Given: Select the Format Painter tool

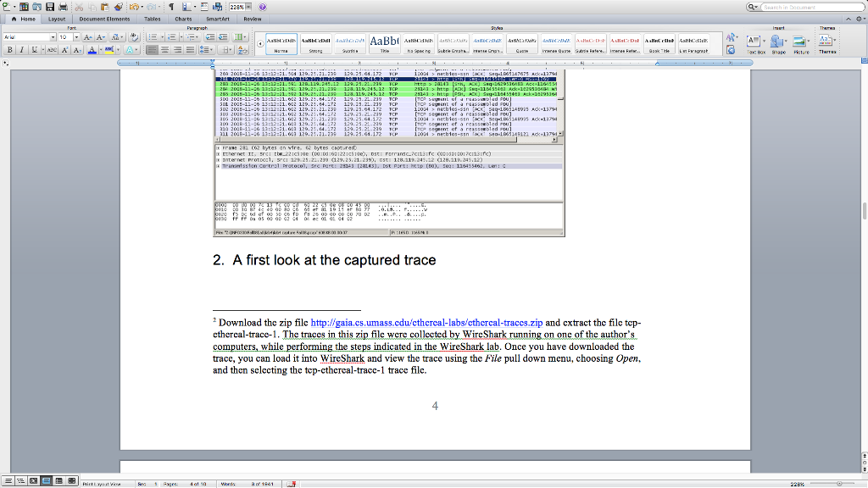Looking at the screenshot, I should coord(118,6).
